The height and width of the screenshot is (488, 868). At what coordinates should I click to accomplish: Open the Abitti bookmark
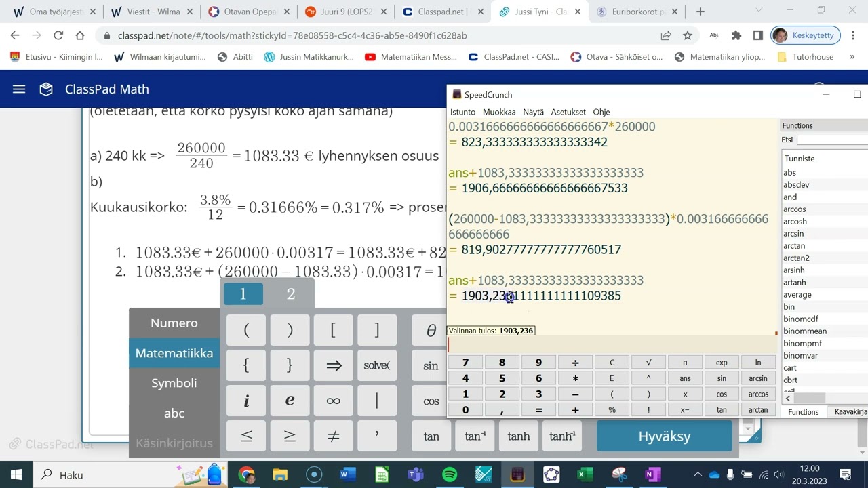coord(235,57)
